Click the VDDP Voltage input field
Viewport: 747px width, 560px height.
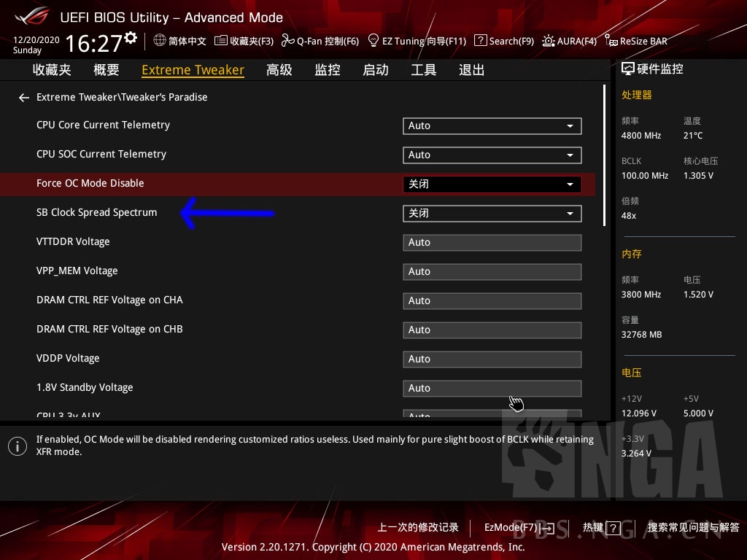point(492,359)
